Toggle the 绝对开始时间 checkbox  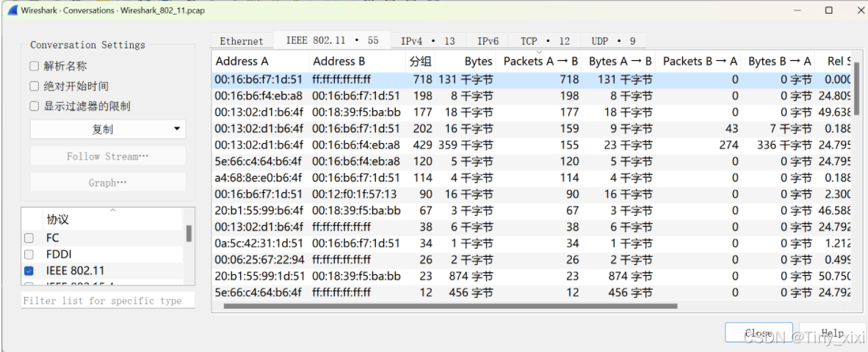[x=35, y=87]
